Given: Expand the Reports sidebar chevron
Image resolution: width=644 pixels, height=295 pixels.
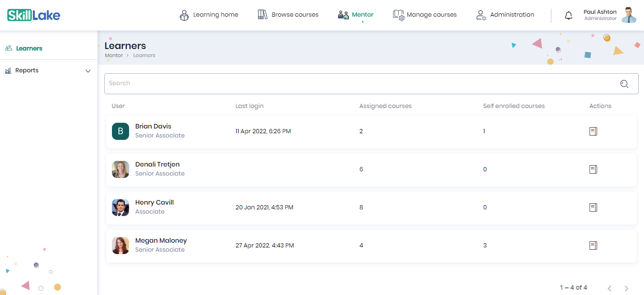Looking at the screenshot, I should (x=88, y=71).
